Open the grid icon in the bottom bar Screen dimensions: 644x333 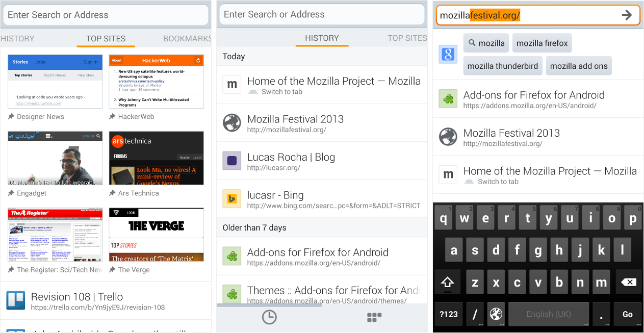coord(374,318)
